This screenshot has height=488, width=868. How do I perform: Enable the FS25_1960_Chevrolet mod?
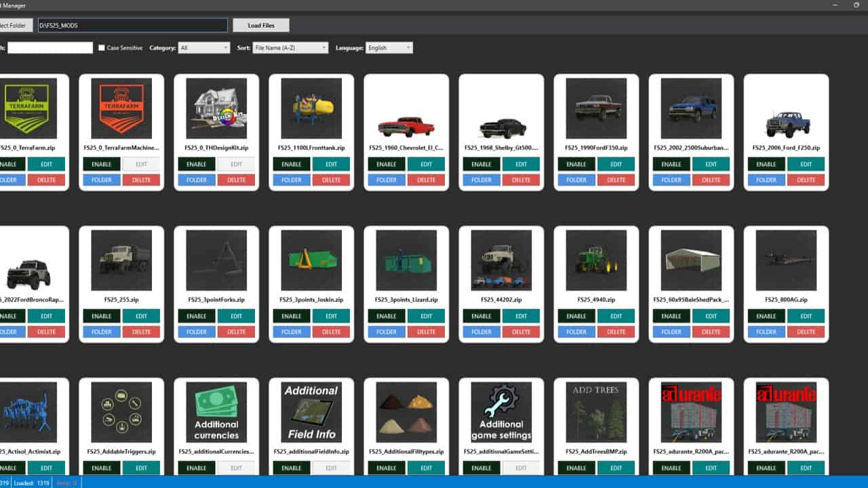pos(386,164)
